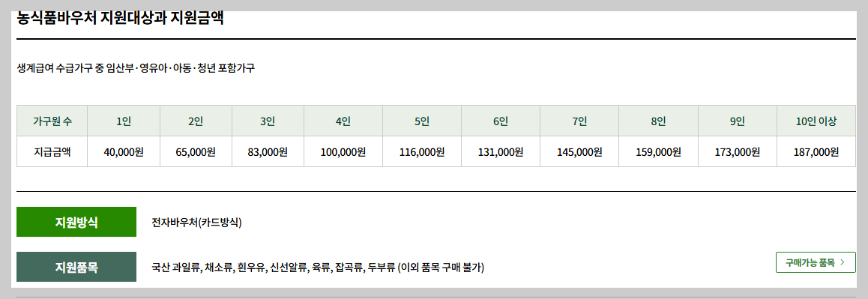The width and height of the screenshot is (868, 299).
Task: Select the 131,000원 amount cell
Action: coord(501,151)
